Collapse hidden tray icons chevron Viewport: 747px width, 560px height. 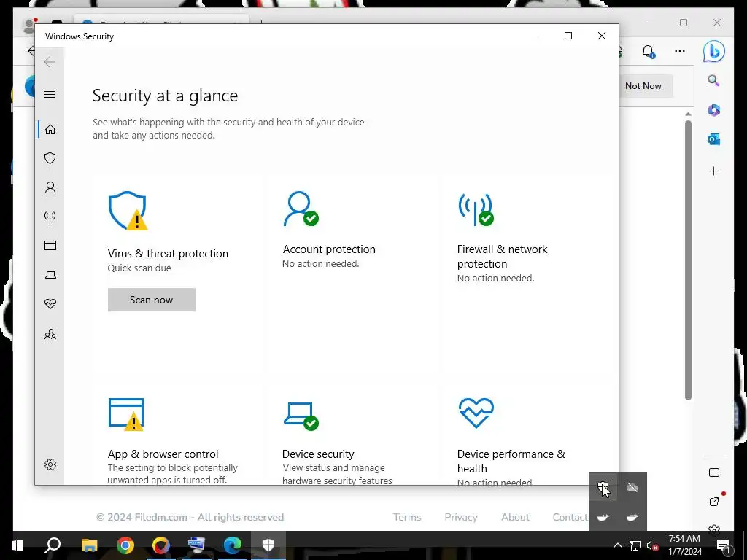click(x=617, y=545)
